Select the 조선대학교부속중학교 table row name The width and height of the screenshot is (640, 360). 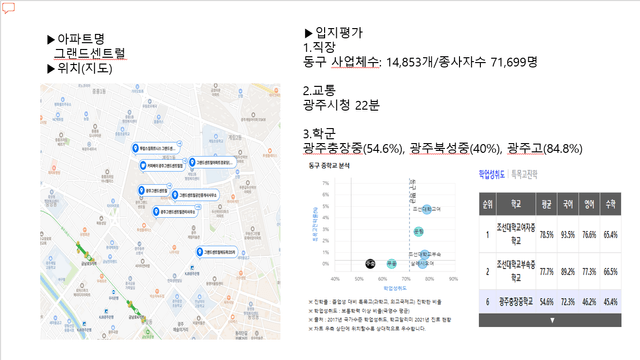516,271
